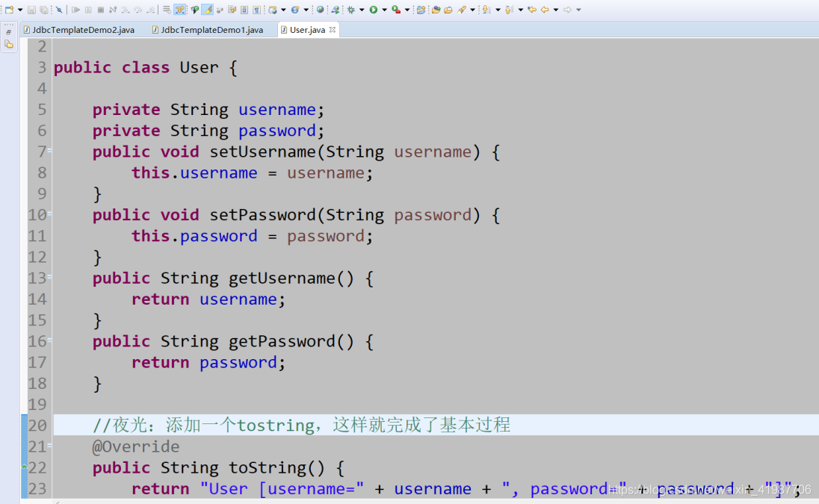Click the Back navigation arrow icon

[545, 10]
